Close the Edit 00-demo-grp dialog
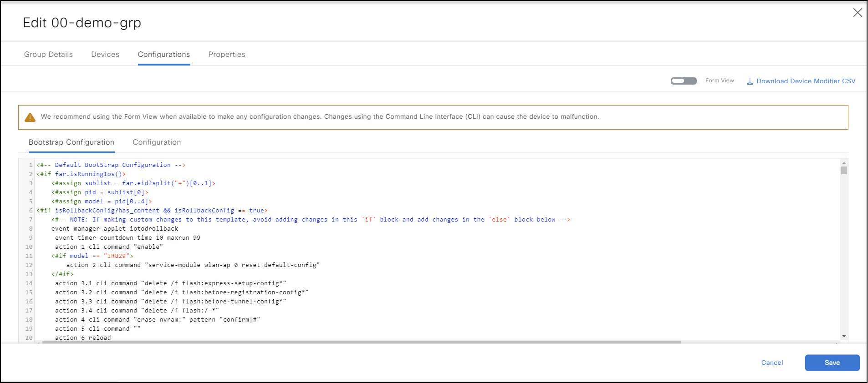This screenshot has width=868, height=383. pyautogui.click(x=858, y=13)
